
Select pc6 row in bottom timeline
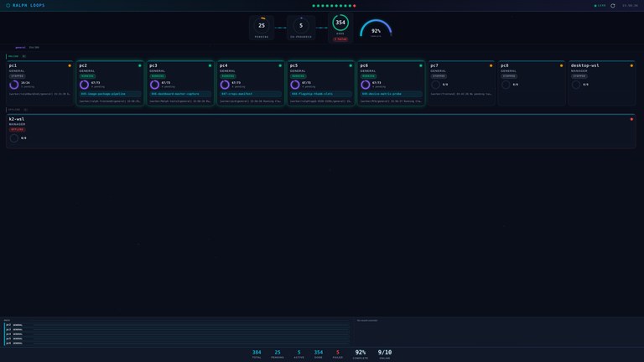tap(177, 343)
